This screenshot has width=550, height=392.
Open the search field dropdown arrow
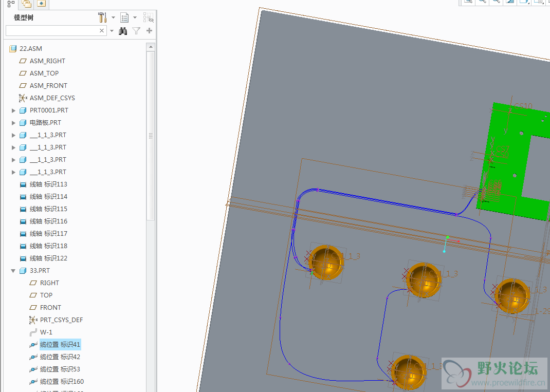(112, 31)
